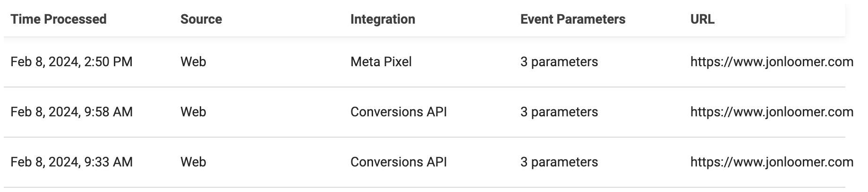This screenshot has height=192, width=868.
Task: Click Conversions API in the 9:33 AM row
Action: [399, 162]
